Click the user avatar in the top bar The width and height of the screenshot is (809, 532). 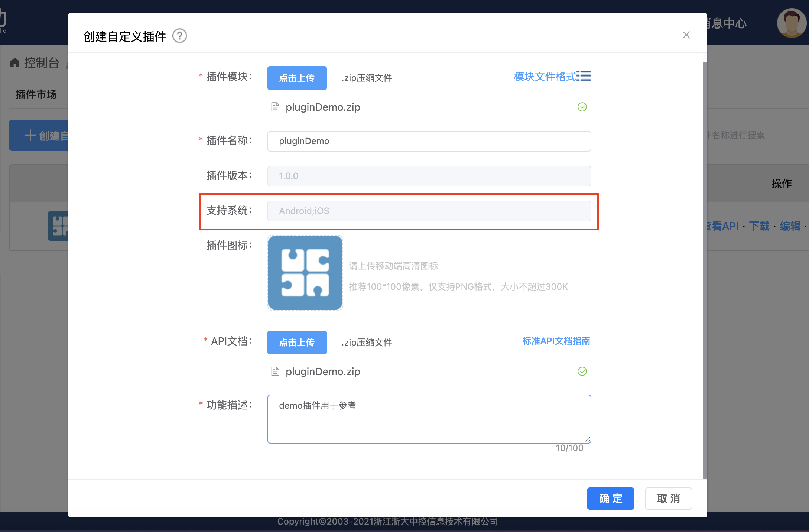pos(792,23)
